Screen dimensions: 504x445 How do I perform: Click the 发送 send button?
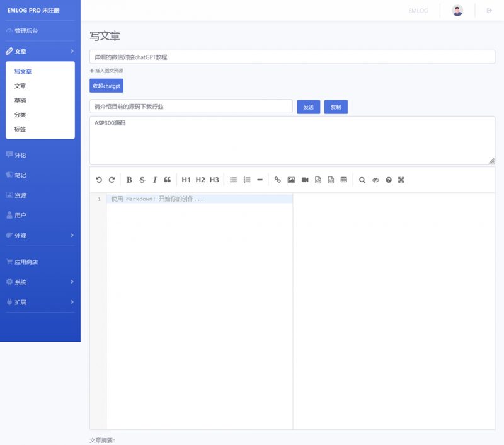click(308, 107)
